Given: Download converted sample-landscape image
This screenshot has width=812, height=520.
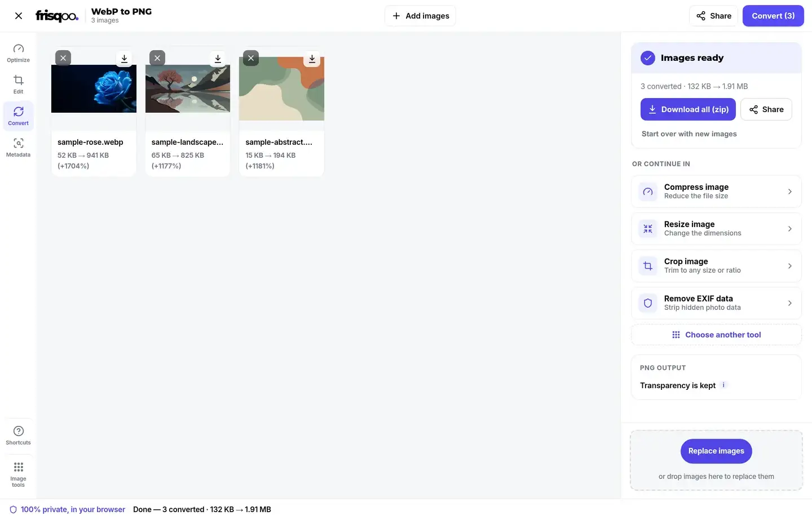Looking at the screenshot, I should (218, 58).
